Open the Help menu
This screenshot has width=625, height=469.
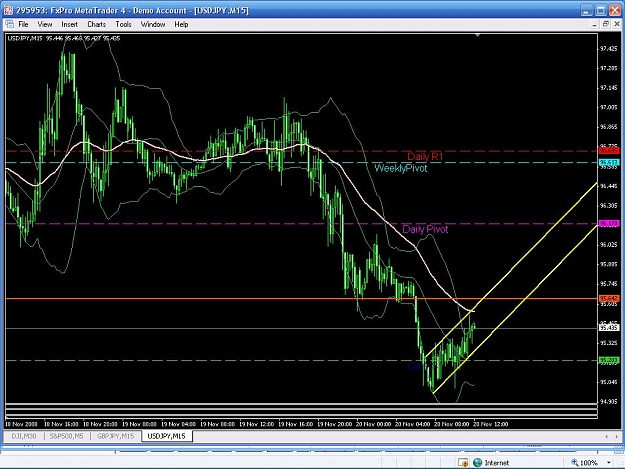181,24
